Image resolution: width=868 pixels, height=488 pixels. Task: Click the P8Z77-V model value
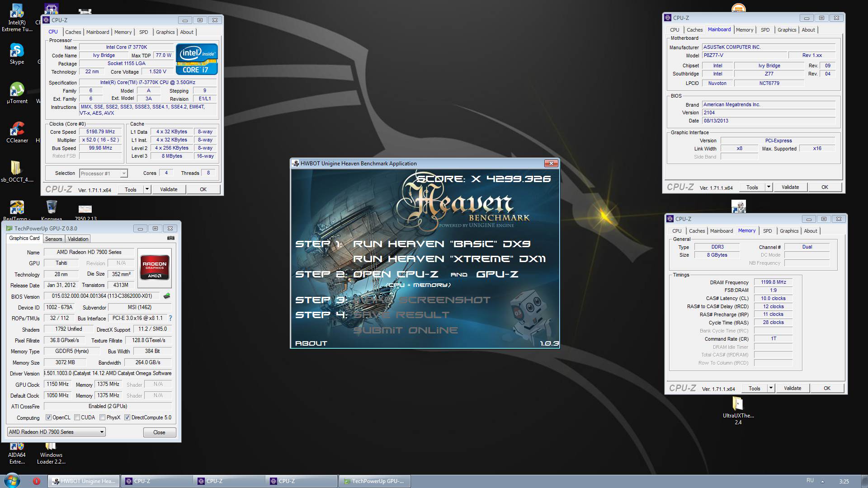[x=744, y=55]
